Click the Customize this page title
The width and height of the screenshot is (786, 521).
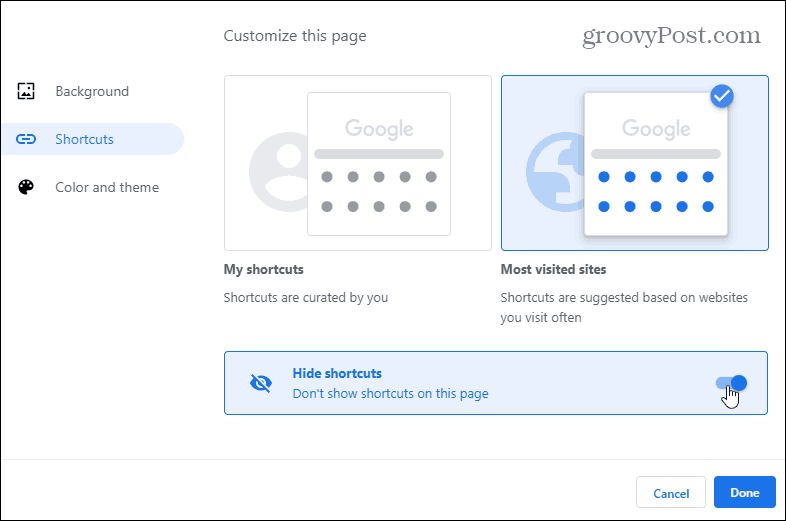point(295,36)
